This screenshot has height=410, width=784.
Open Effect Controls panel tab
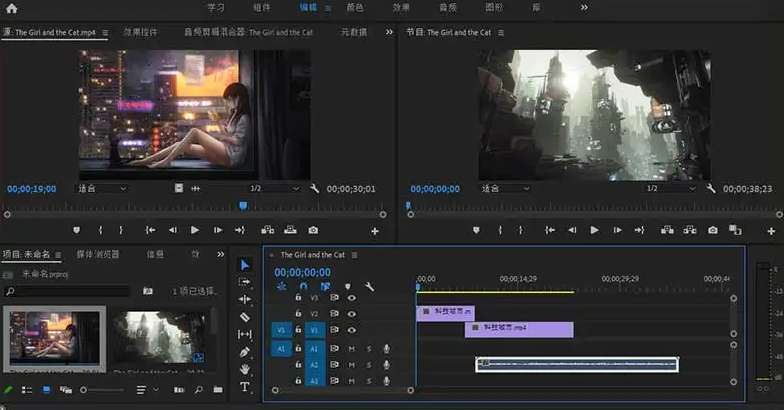pos(140,32)
